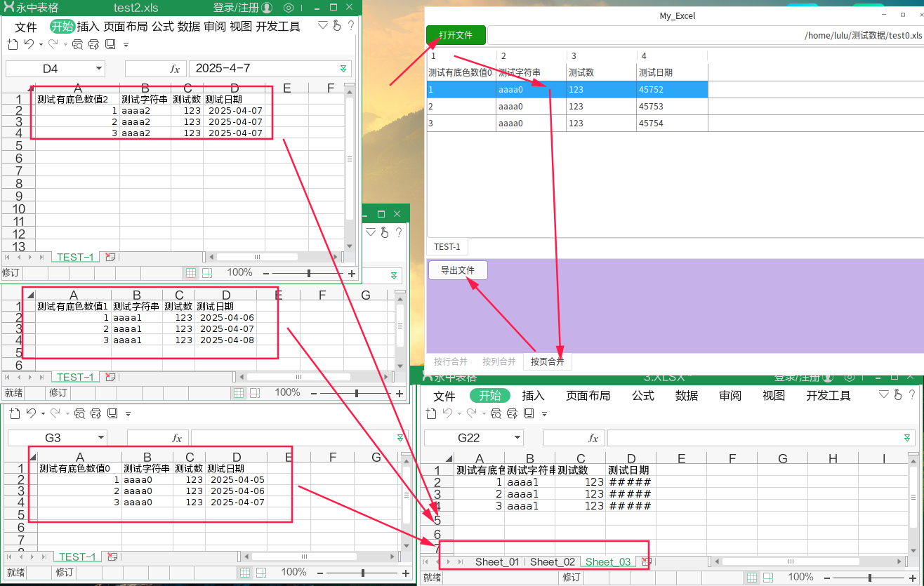Image resolution: width=924 pixels, height=586 pixels.
Task: Select My_Excel table cell 45753
Action: (x=672, y=107)
